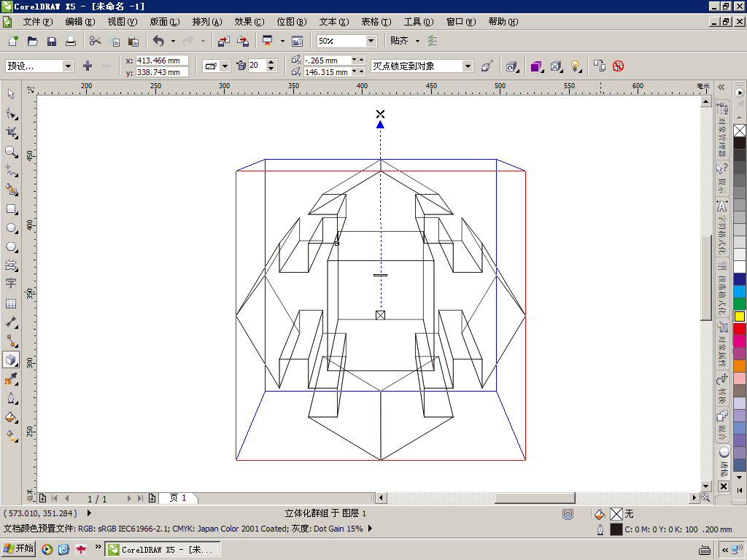Open extrusion type dropdown
Image resolution: width=747 pixels, height=560 pixels.
click(225, 66)
